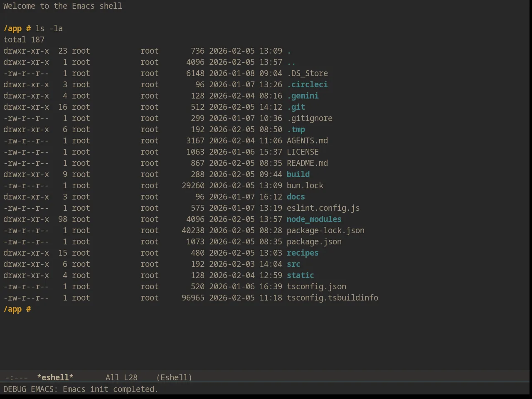The height and width of the screenshot is (399, 532).
Task: Click the .gemini directory entry
Action: pyautogui.click(x=303, y=96)
